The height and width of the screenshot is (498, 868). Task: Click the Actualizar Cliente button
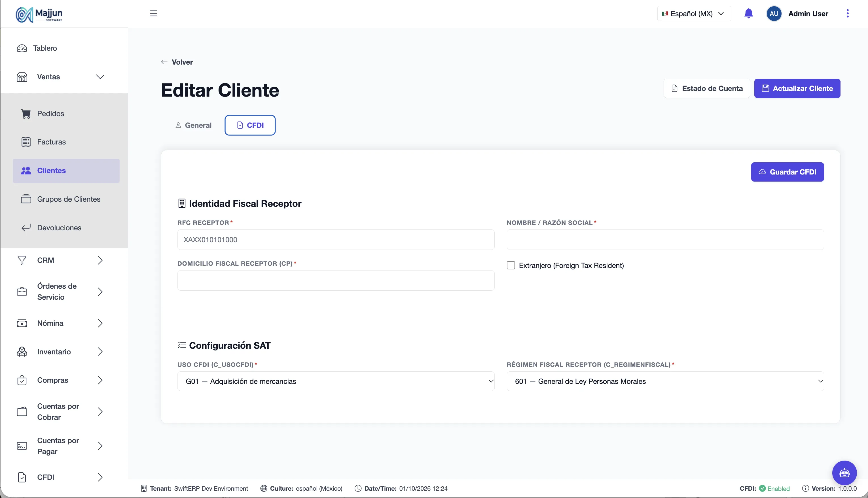(x=797, y=89)
